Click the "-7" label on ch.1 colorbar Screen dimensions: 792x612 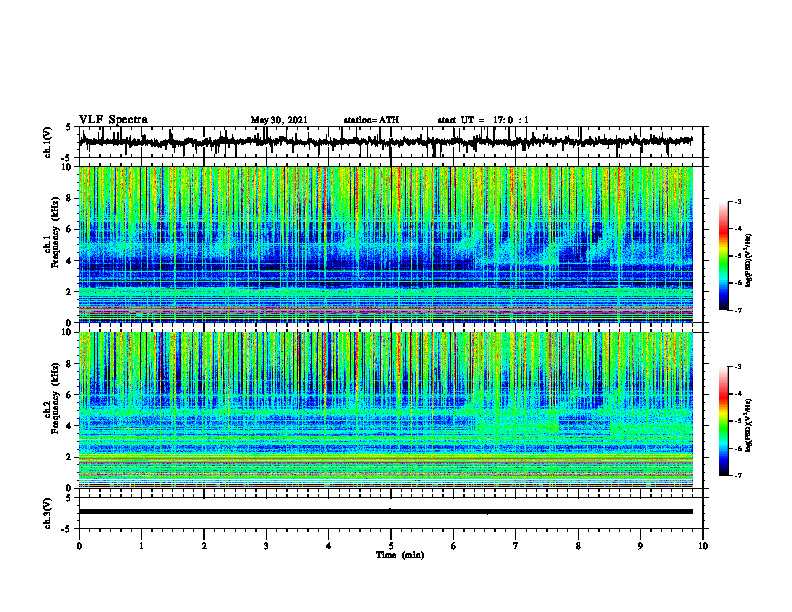pos(737,310)
